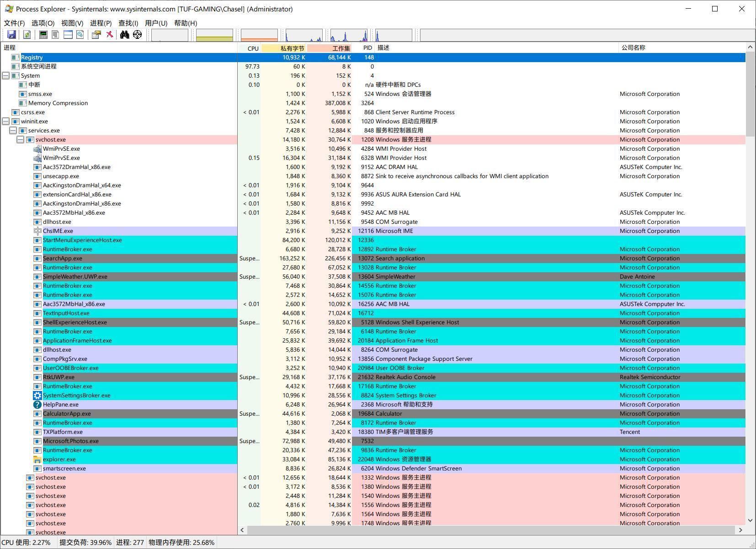This screenshot has height=549, width=756.
Task: Open the 进程(P) menu
Action: pyautogui.click(x=101, y=23)
